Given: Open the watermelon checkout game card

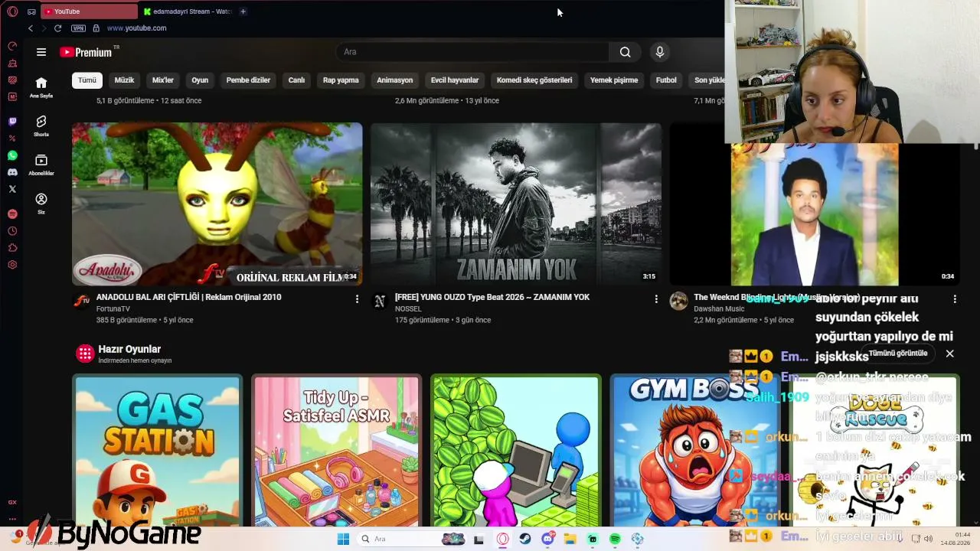Looking at the screenshot, I should [516, 450].
